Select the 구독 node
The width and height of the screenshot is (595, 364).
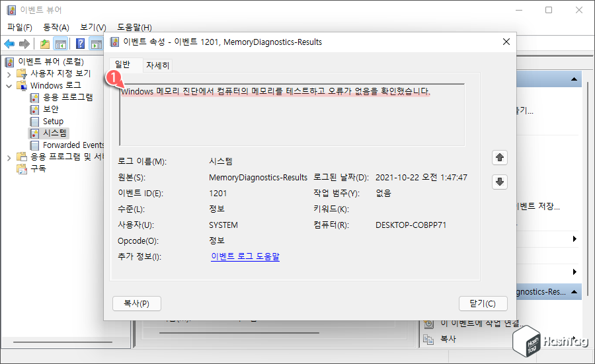point(38,168)
